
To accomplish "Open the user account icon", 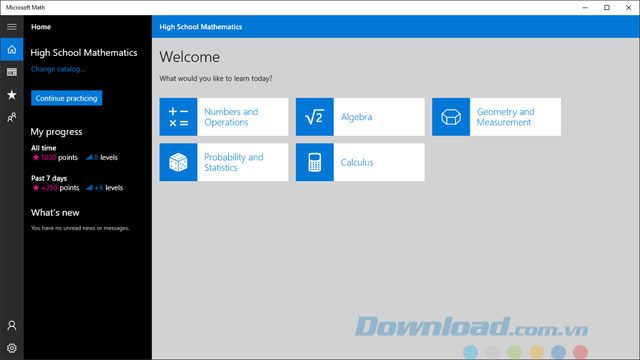I will tap(11, 325).
